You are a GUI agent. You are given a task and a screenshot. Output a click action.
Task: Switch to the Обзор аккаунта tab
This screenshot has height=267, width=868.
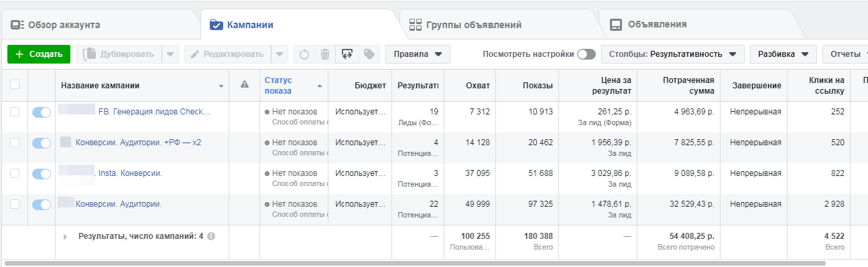[x=64, y=25]
